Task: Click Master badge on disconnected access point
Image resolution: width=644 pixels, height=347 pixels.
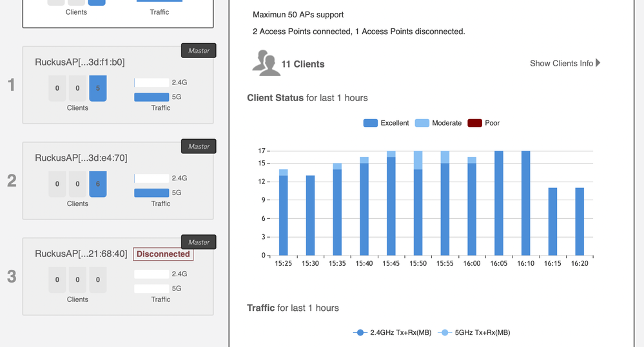Action: tap(199, 242)
